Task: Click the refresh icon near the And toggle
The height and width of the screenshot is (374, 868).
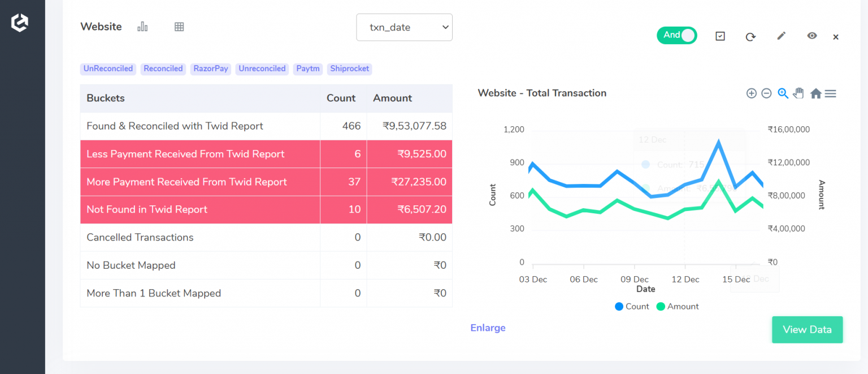Action: (x=750, y=36)
